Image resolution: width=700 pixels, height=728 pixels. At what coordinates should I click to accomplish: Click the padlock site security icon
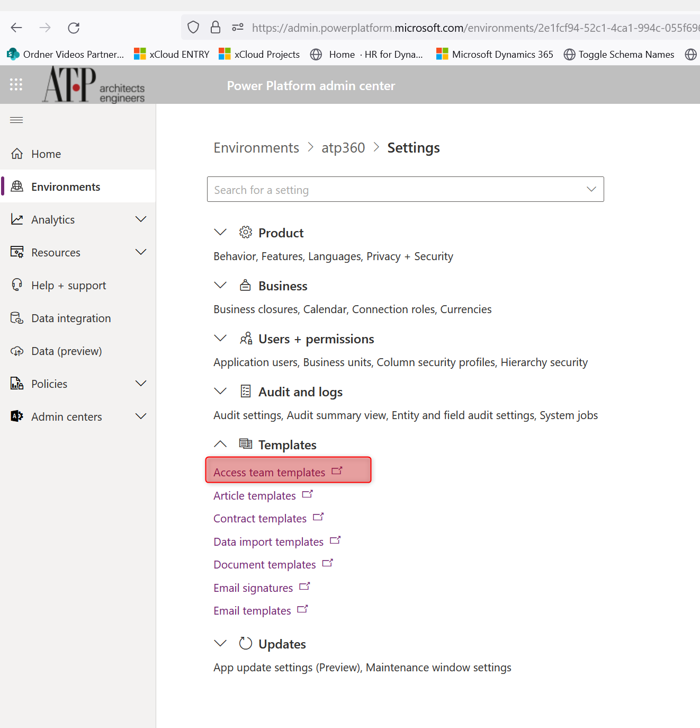pyautogui.click(x=216, y=27)
